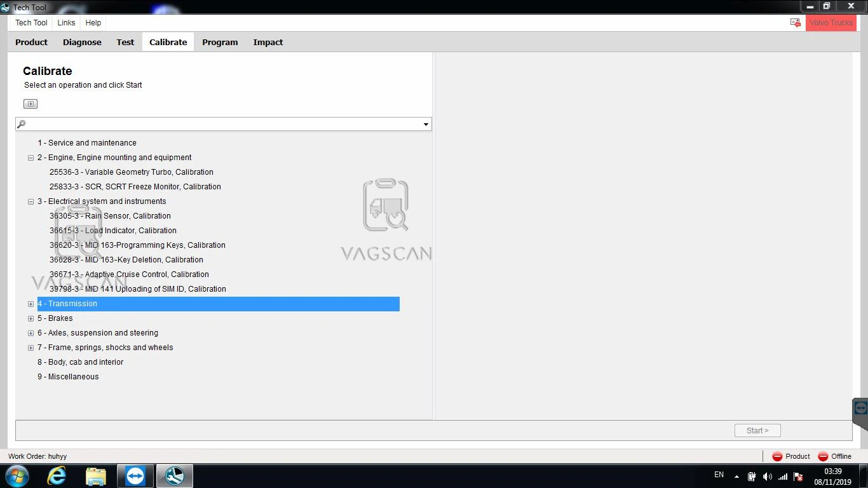Select 7 - Frame, springs, shocks and wheels

(x=105, y=348)
